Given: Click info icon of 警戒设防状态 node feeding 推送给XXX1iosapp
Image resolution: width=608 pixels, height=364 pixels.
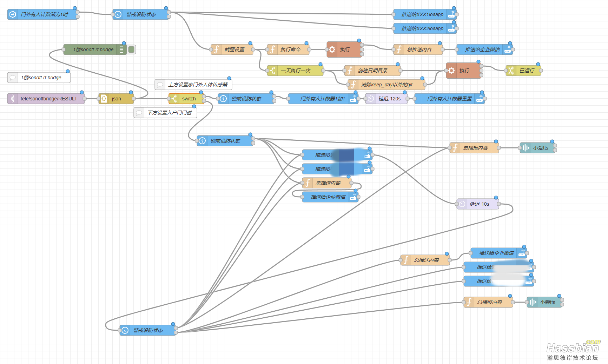Looking at the screenshot, I should tap(118, 14).
